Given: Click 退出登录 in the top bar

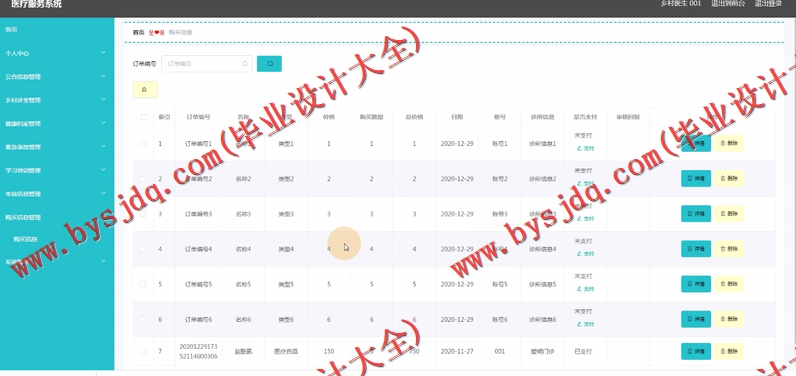Looking at the screenshot, I should (768, 4).
